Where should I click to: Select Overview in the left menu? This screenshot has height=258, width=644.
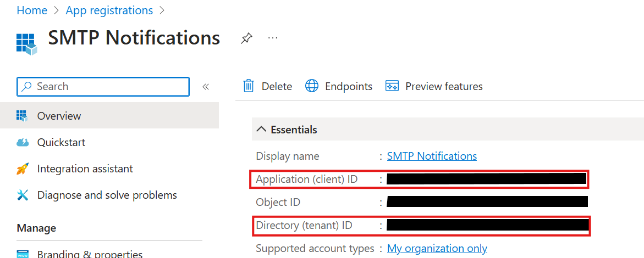(59, 116)
